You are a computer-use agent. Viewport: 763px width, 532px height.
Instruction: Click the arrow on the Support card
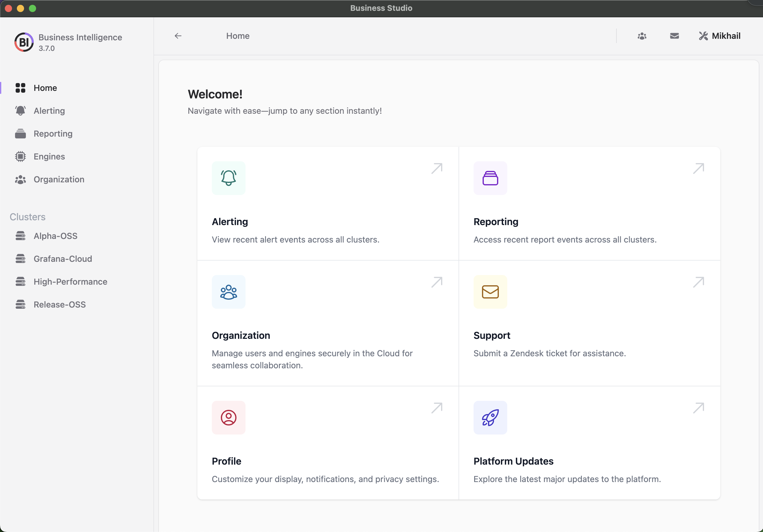point(699,282)
